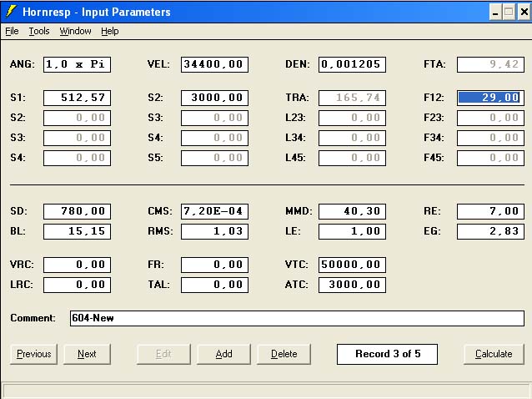This screenshot has width=532, height=399.
Task: Click the S5 area field
Action: tap(214, 158)
